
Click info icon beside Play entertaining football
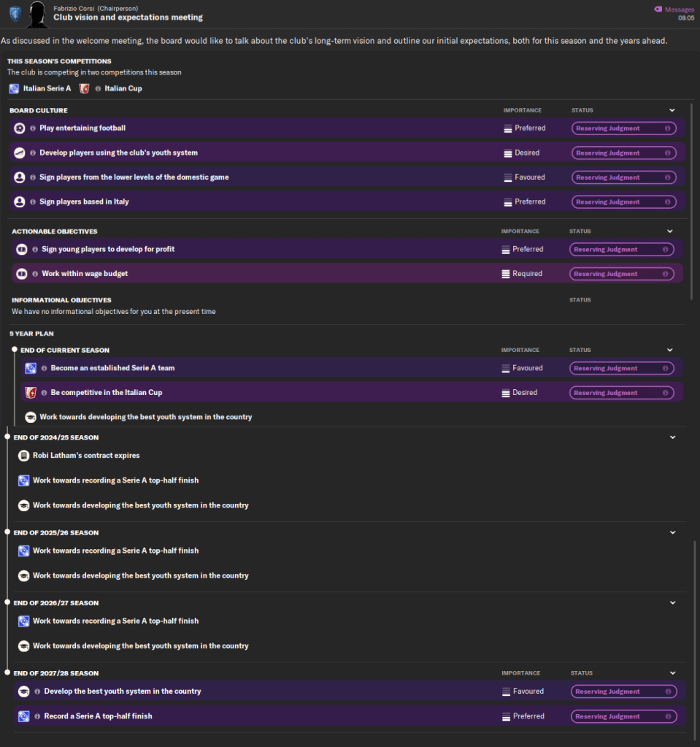(33, 129)
